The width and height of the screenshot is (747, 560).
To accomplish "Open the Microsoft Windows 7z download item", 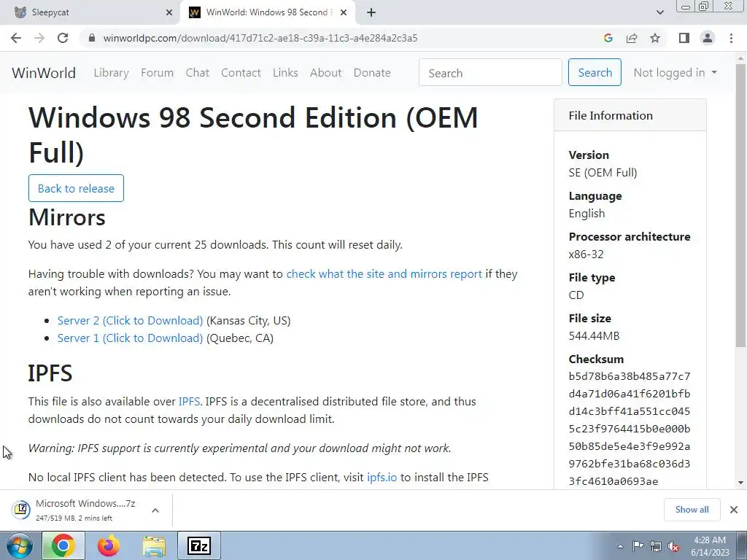I will (85, 510).
